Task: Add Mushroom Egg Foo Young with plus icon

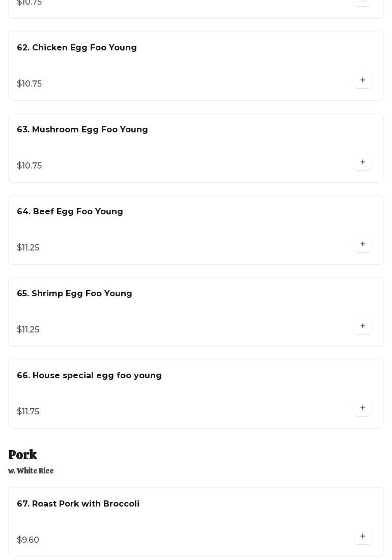Action: pyautogui.click(x=362, y=162)
